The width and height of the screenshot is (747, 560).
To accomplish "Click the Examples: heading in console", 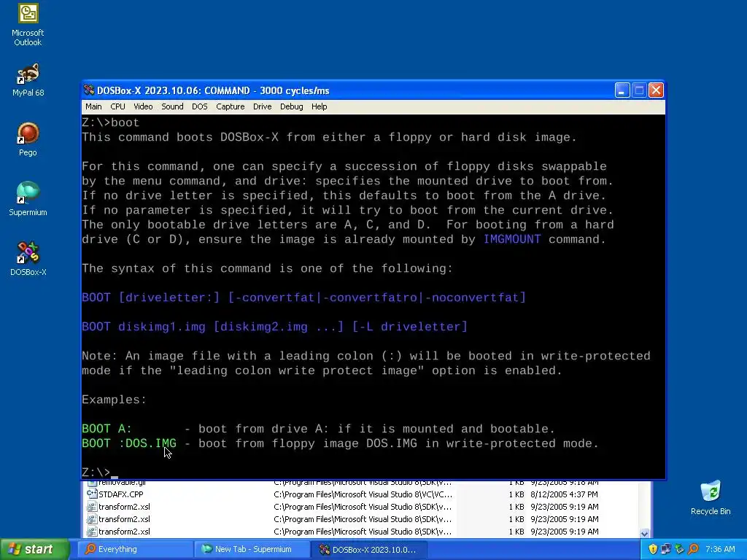I will (x=114, y=400).
